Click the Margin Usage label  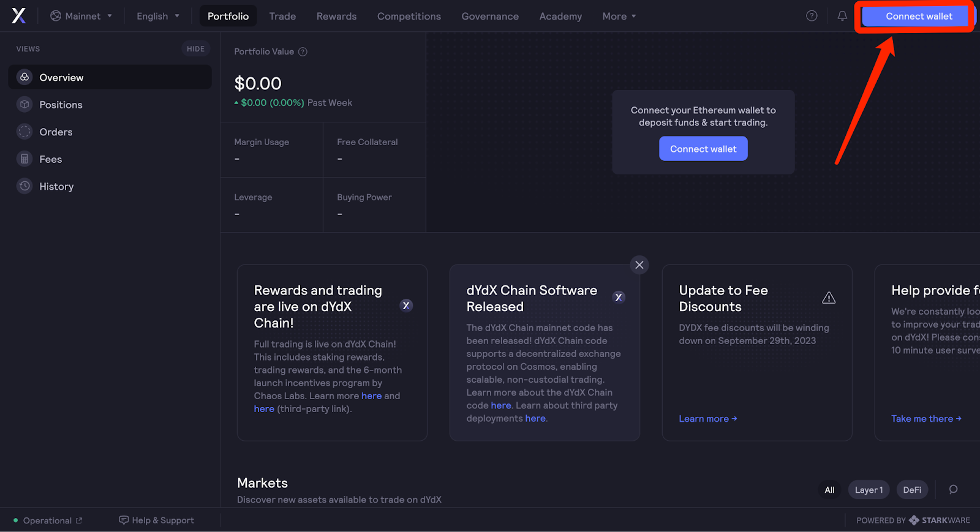[262, 142]
